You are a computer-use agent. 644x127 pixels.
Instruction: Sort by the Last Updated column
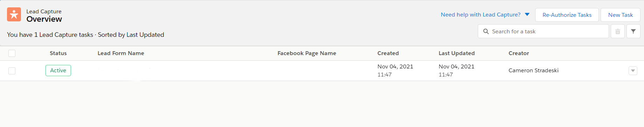click(x=457, y=53)
